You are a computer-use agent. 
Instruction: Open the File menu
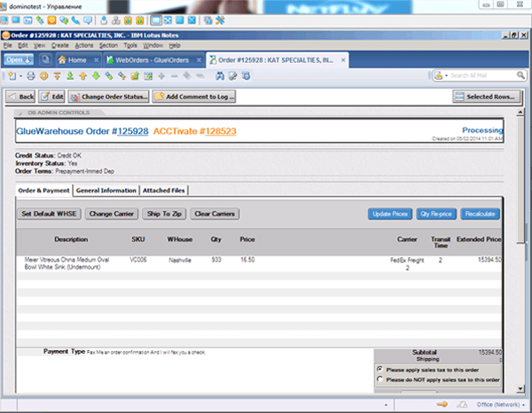(7, 45)
